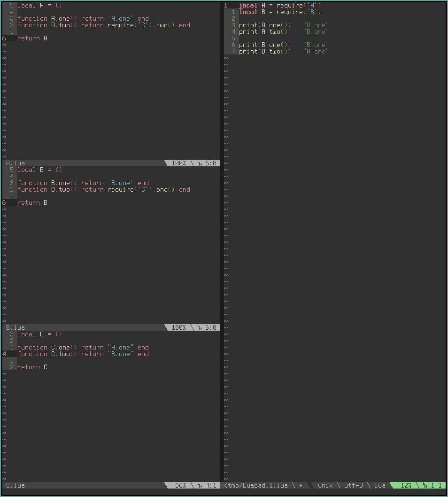This screenshot has height=497, width=448.
Task: Click the 'lua' filetype indicator in status line
Action: pyautogui.click(x=379, y=485)
